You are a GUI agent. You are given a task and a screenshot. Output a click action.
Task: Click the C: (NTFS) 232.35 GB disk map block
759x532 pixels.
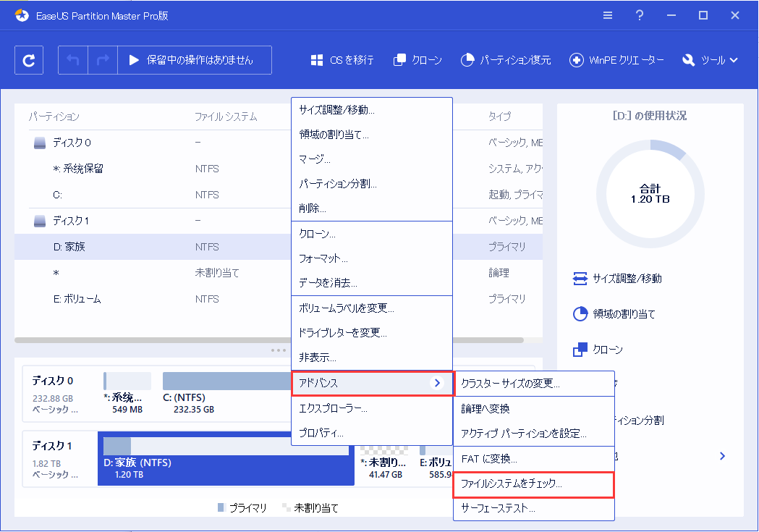coord(226,393)
